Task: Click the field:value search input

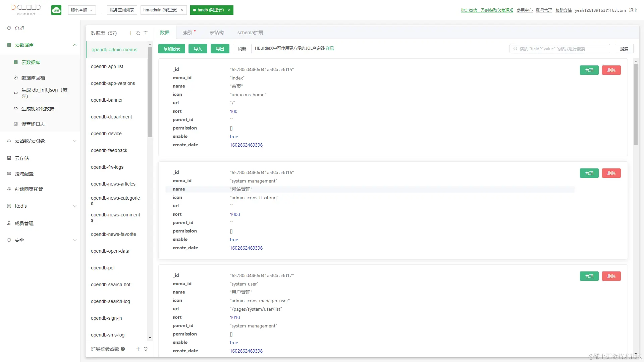Action: coord(559,49)
